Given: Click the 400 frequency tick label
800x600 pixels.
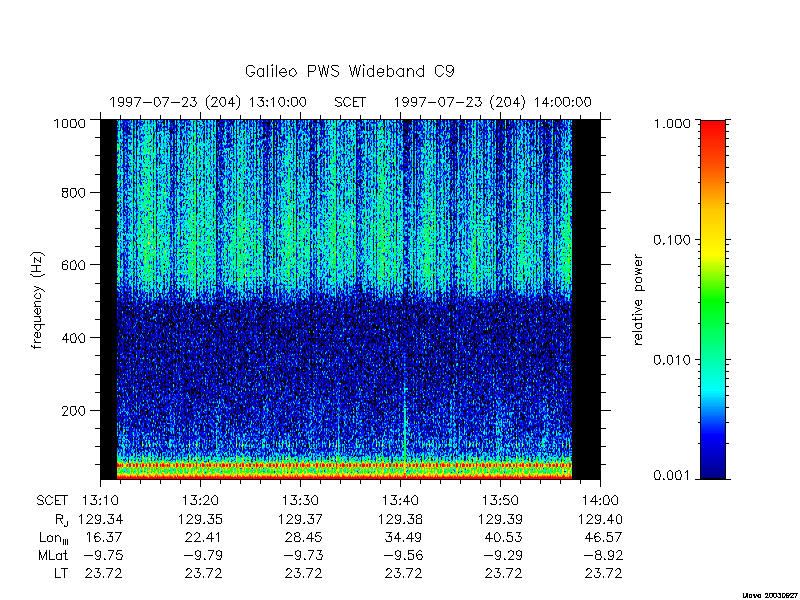Looking at the screenshot, I should pyautogui.click(x=73, y=338).
